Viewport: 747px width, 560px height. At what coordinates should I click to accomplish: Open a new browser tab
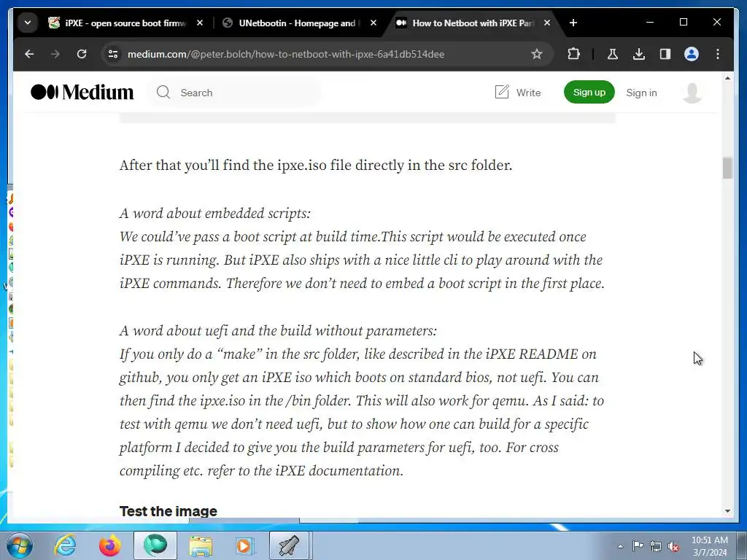click(573, 23)
